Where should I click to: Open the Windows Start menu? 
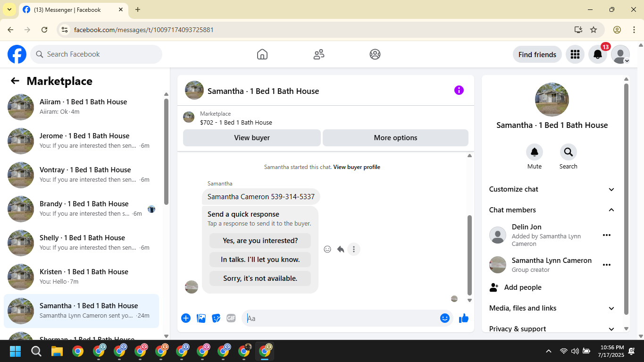[16, 351]
